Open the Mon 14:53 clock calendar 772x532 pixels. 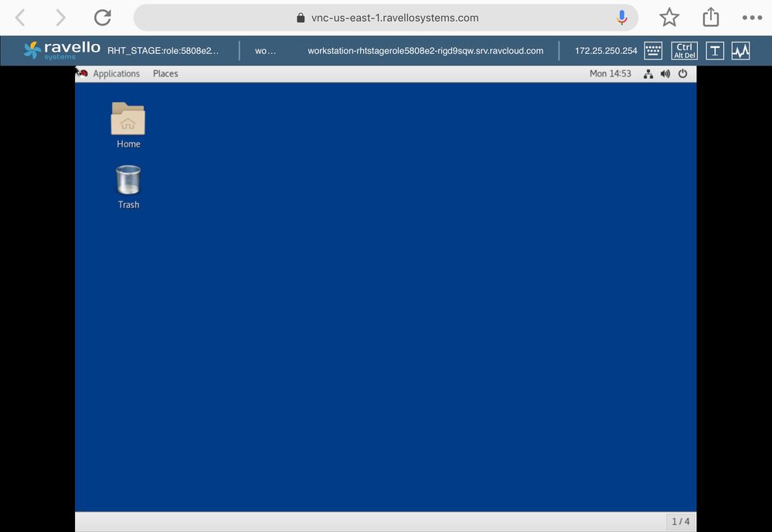610,74
